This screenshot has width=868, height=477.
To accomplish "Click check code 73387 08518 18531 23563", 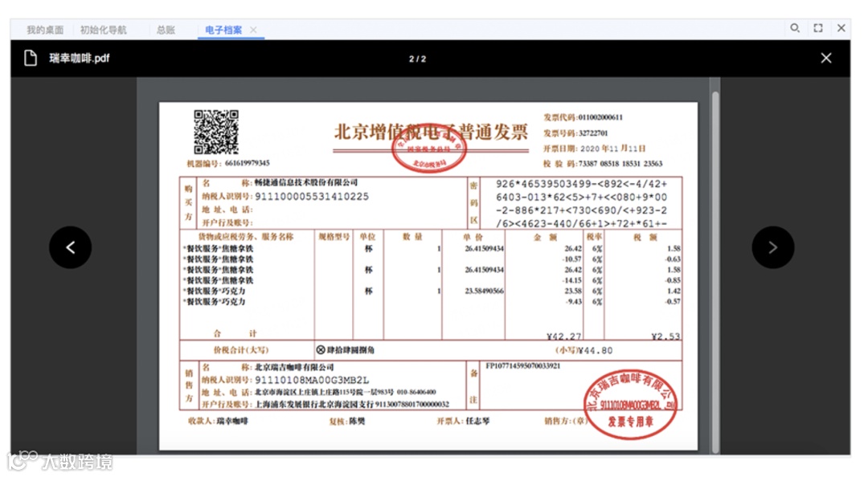I will coord(620,164).
